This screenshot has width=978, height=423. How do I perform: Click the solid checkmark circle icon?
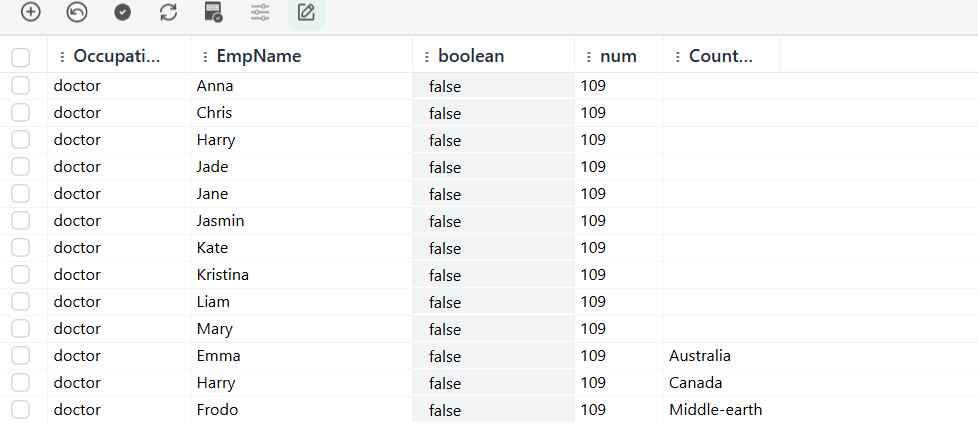(x=123, y=12)
